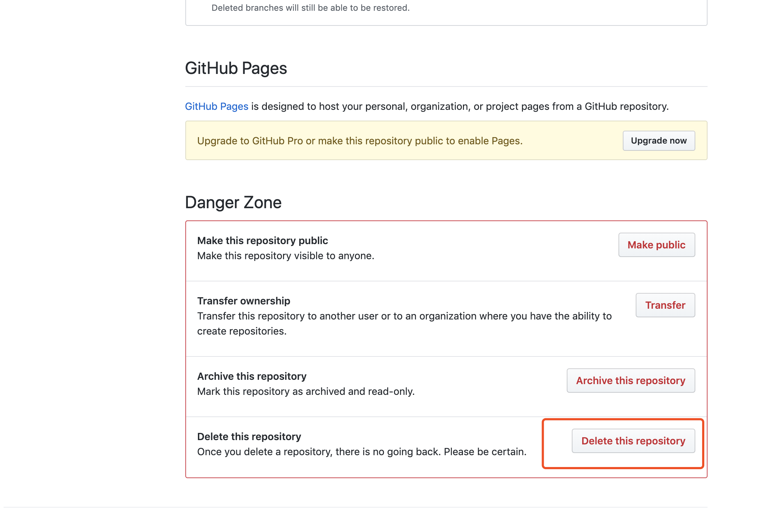765x532 pixels.
Task: Open the blue GitHub Pages link
Action: (x=216, y=106)
